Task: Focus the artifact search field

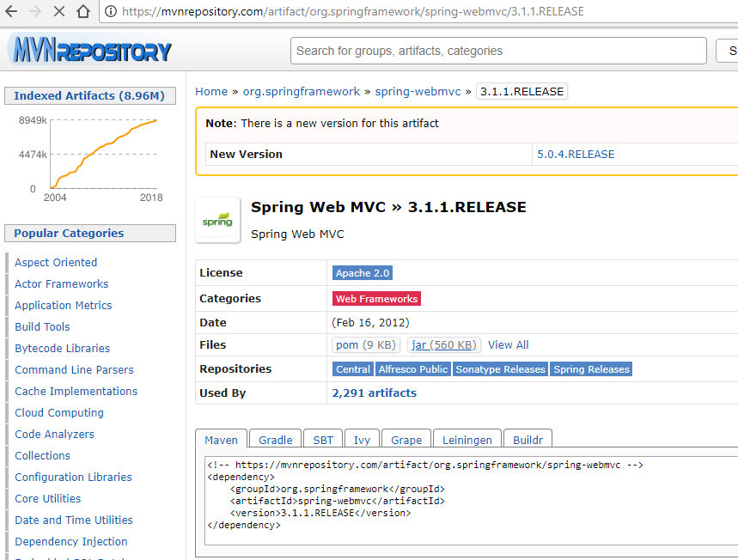Action: coord(498,51)
